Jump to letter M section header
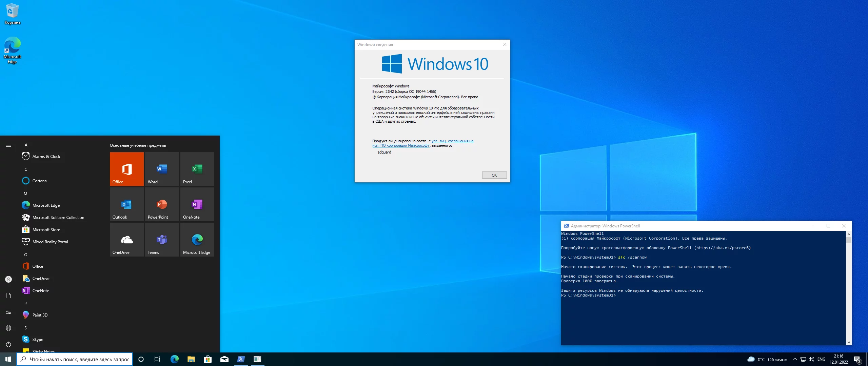 [25, 194]
